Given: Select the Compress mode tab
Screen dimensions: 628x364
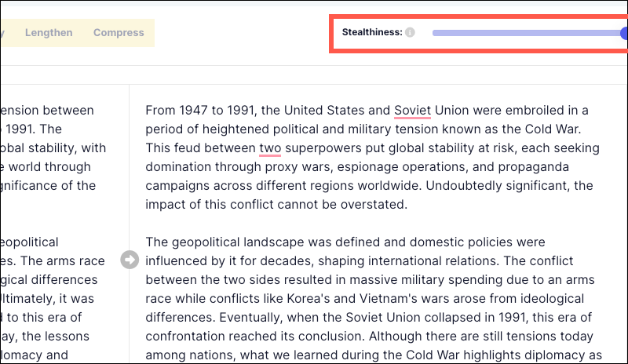Looking at the screenshot, I should click(x=119, y=33).
